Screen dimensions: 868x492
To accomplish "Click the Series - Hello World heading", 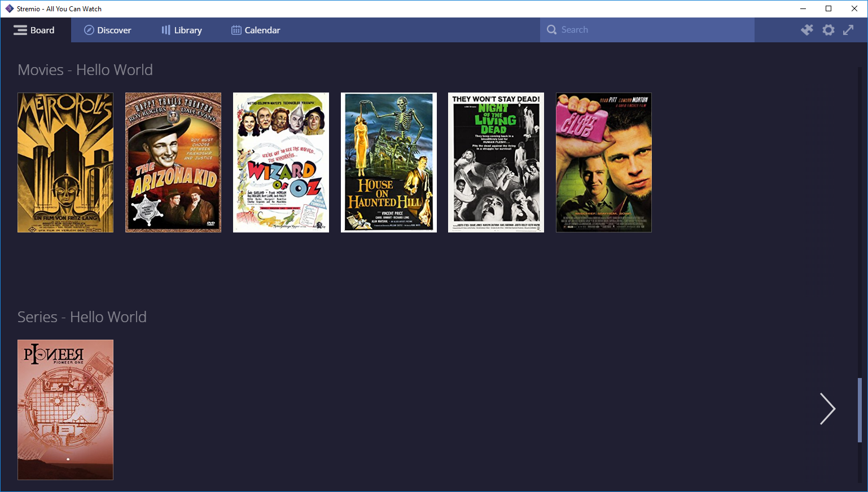I will pos(82,317).
